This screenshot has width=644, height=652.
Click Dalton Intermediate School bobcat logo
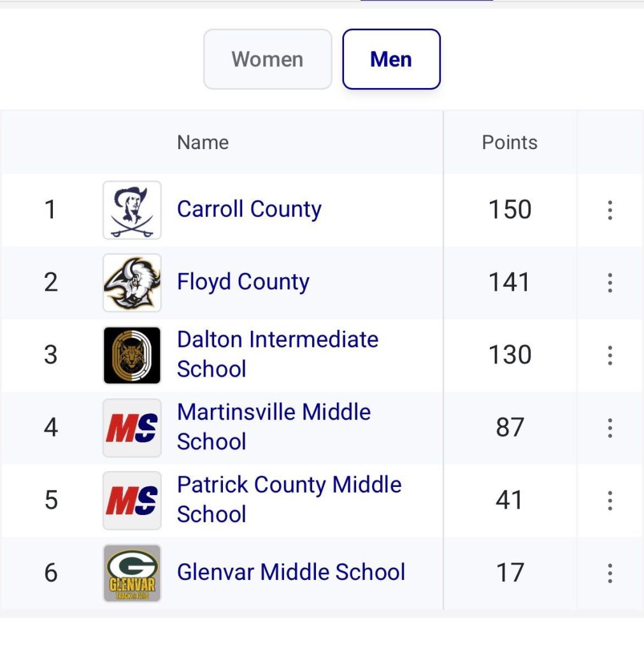(132, 355)
